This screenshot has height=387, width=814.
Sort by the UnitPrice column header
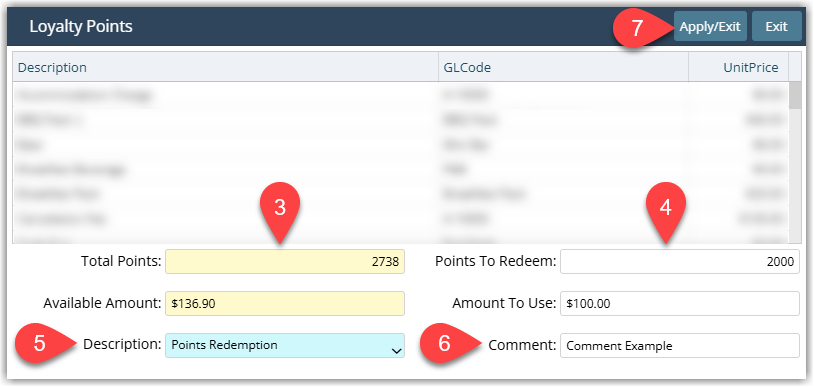739,67
